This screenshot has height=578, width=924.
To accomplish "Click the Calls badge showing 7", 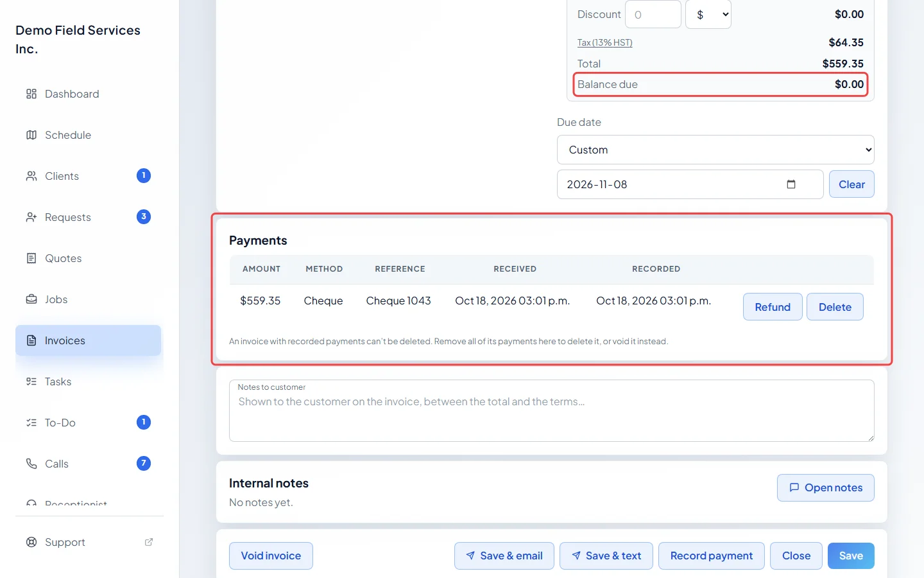I will 144,463.
